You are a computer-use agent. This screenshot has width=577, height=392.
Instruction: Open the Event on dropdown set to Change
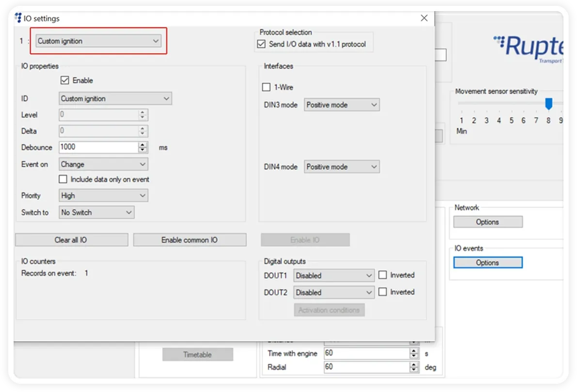tap(103, 164)
